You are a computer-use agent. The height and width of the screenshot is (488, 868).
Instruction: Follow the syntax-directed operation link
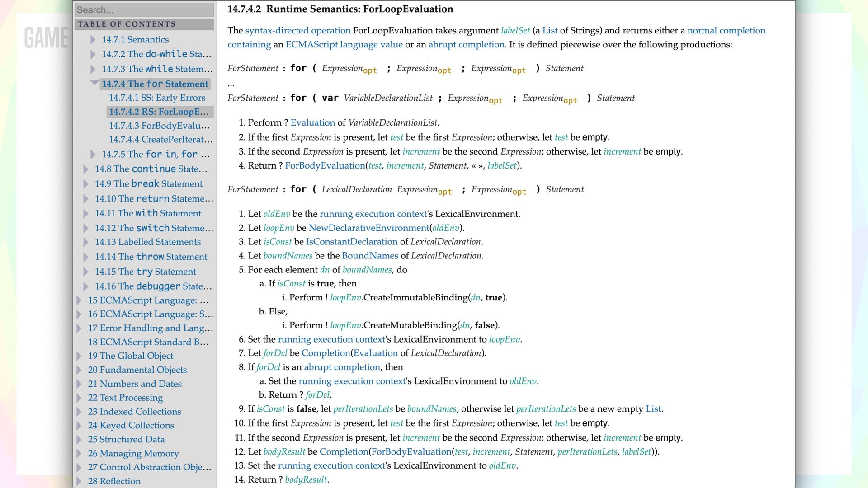pyautogui.click(x=297, y=30)
